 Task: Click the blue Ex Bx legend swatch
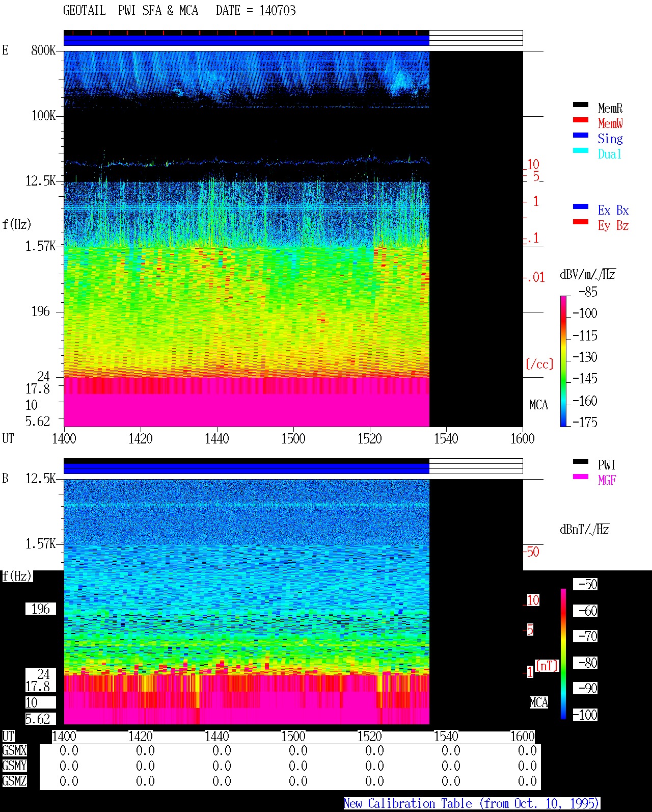pyautogui.click(x=581, y=206)
